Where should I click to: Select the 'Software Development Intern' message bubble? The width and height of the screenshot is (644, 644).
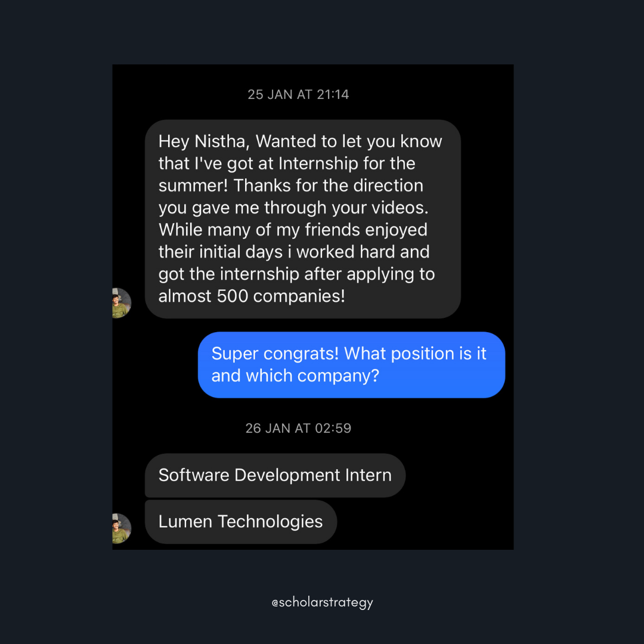click(275, 475)
